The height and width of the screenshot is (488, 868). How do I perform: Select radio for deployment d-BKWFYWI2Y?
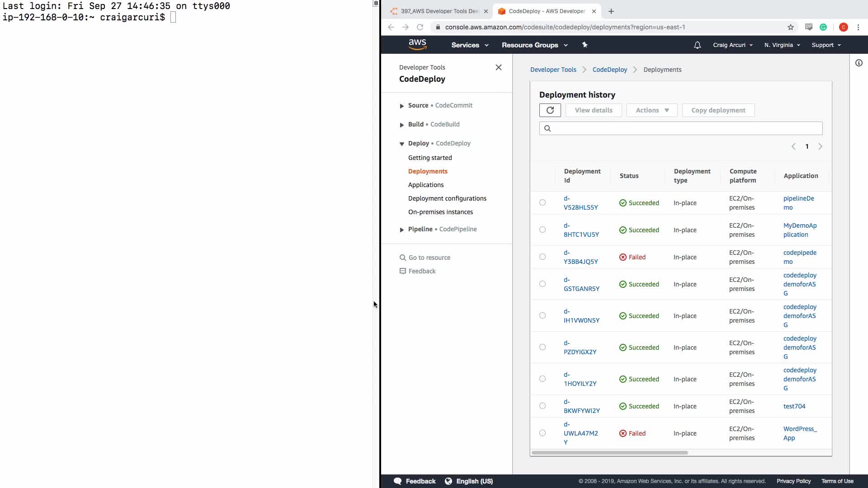(x=542, y=406)
